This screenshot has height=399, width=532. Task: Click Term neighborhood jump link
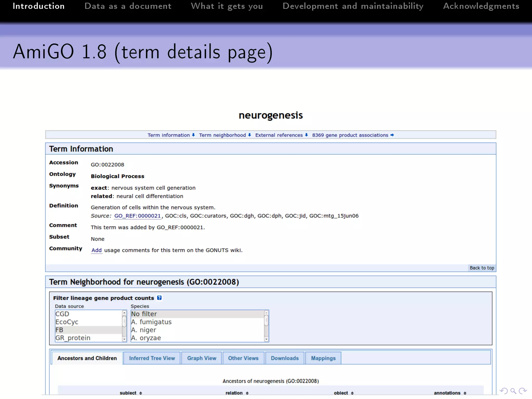coord(222,135)
